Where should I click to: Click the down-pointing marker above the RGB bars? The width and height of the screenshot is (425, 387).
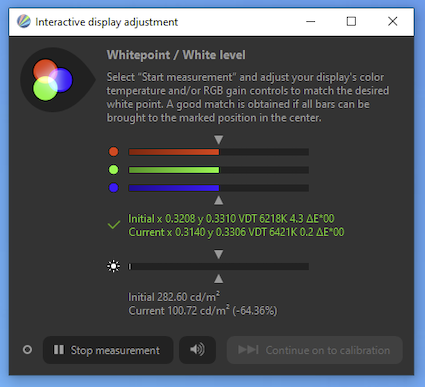click(219, 139)
